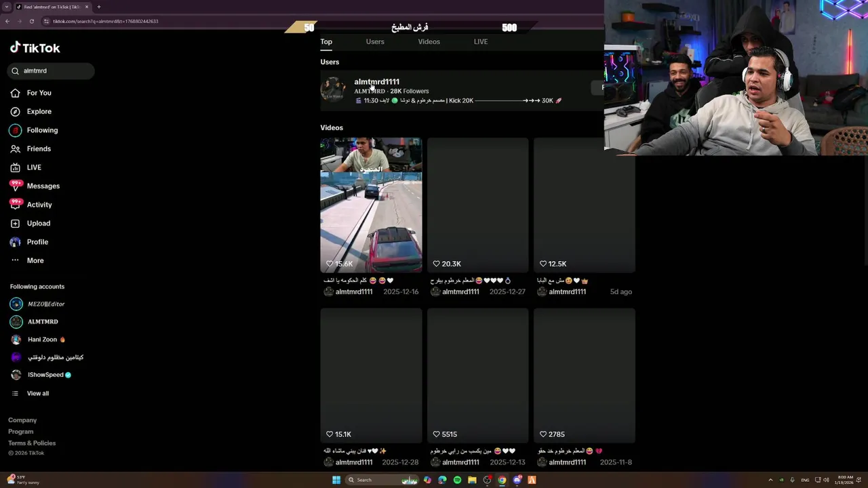Show hidden system tray icons

[x=770, y=480]
